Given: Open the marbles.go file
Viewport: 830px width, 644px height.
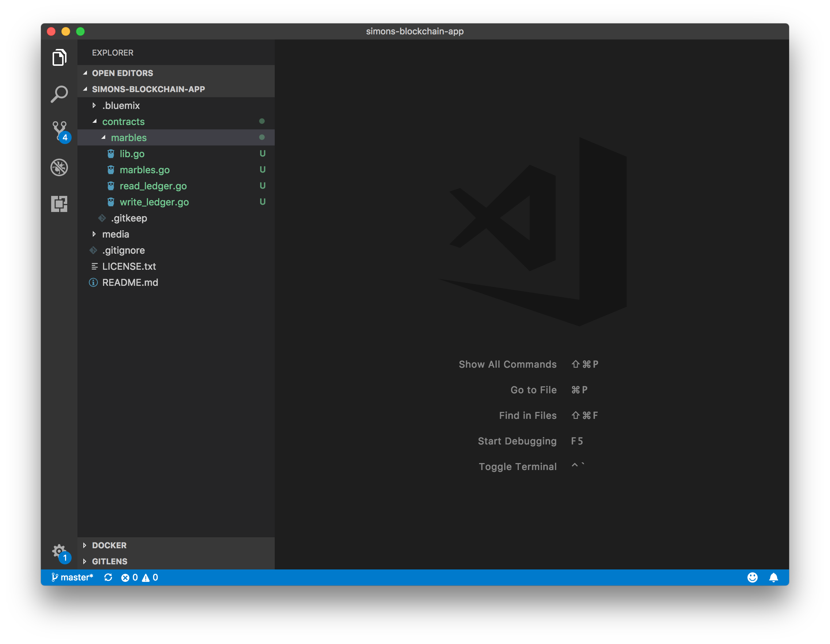Looking at the screenshot, I should [144, 170].
